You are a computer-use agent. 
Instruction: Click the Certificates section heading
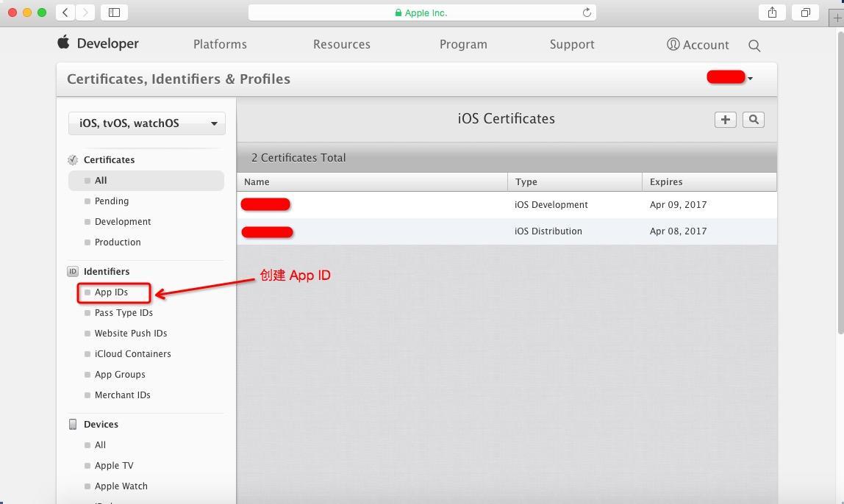pyautogui.click(x=110, y=159)
